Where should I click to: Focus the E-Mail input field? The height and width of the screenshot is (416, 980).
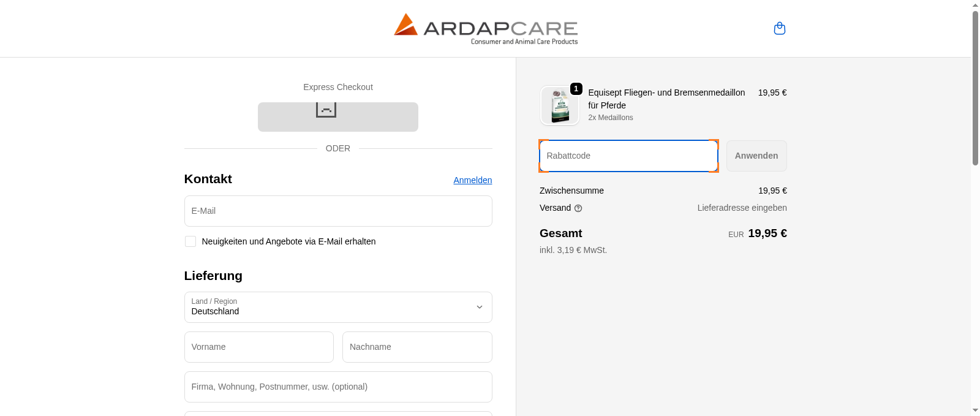click(338, 211)
